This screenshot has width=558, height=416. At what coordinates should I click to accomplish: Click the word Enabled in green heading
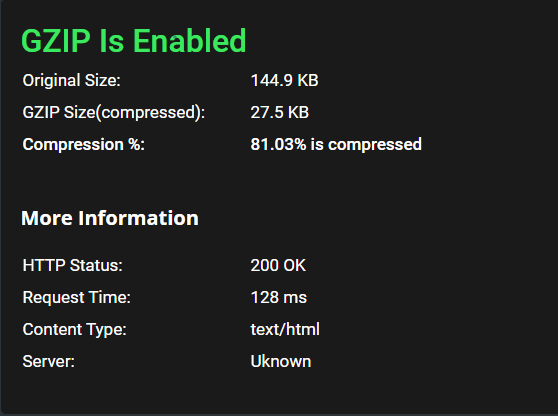click(189, 41)
